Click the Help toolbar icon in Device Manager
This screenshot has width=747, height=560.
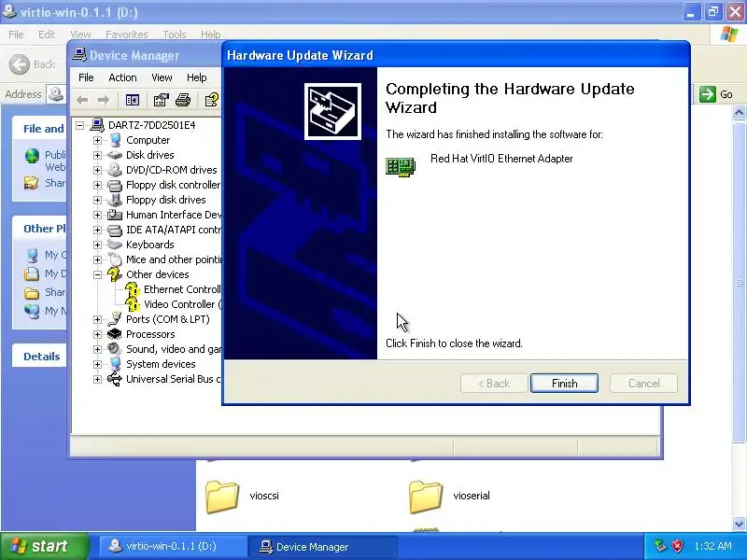pos(211,100)
